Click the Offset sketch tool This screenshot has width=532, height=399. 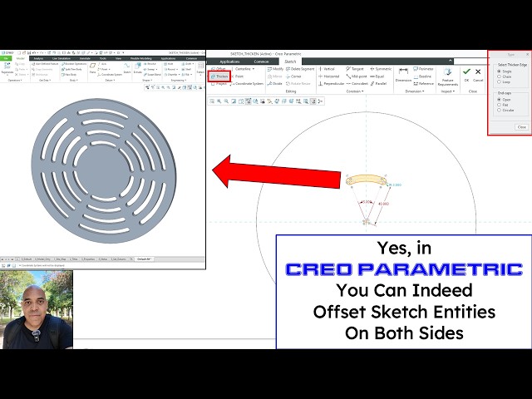pyautogui.click(x=219, y=69)
